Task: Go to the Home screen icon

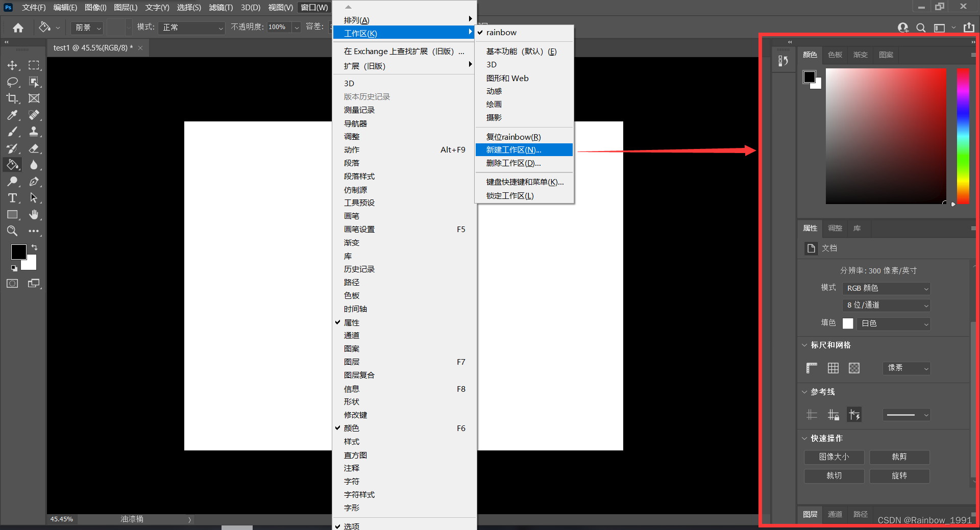Action: pyautogui.click(x=18, y=28)
